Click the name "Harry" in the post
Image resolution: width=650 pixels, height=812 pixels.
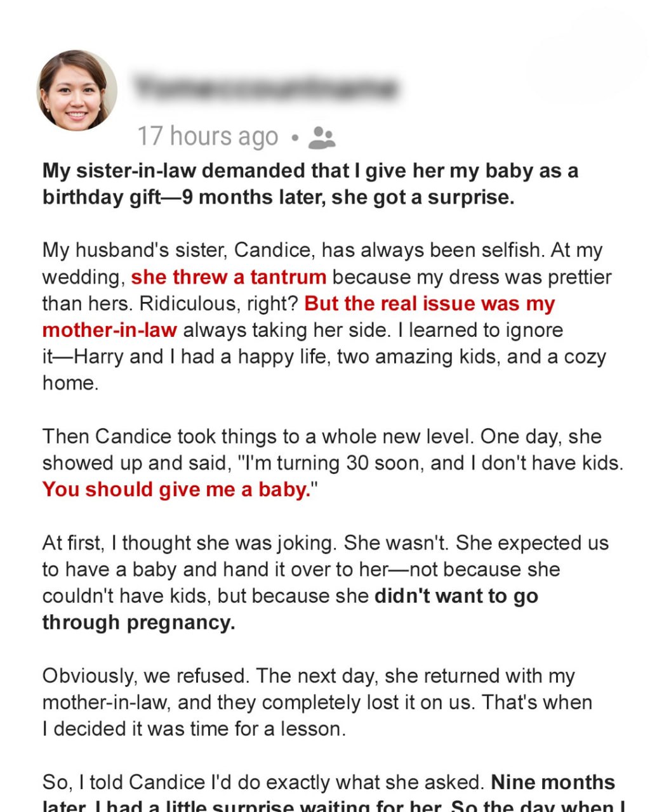99,357
